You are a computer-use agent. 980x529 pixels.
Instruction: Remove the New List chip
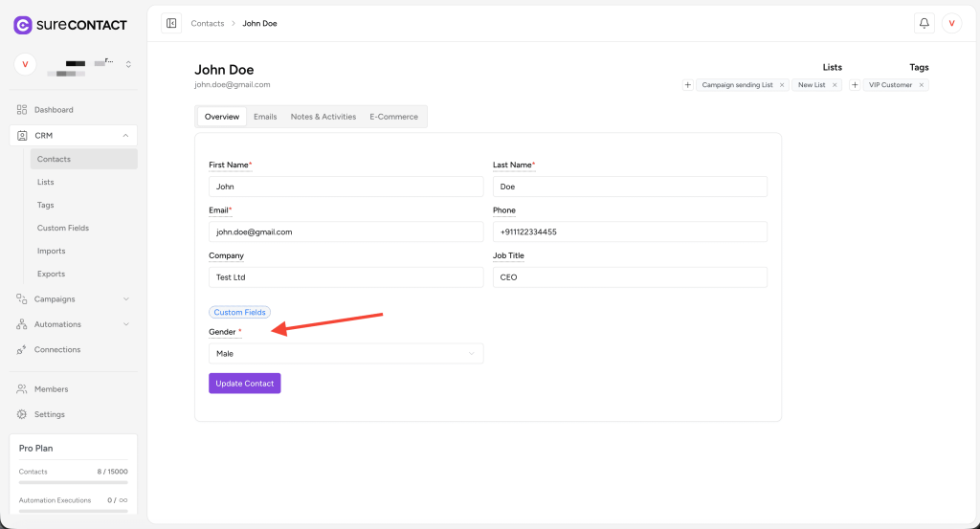[835, 85]
